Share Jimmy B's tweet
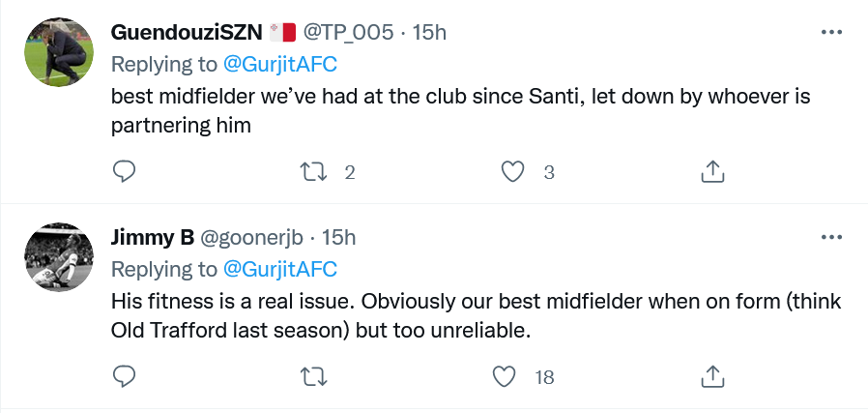 (711, 375)
